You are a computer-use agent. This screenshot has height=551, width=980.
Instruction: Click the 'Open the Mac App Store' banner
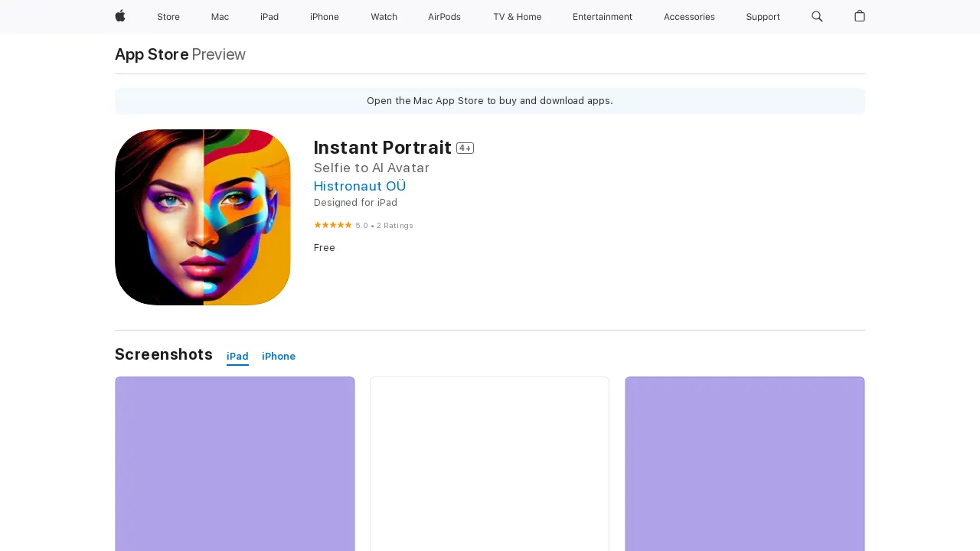[490, 101]
